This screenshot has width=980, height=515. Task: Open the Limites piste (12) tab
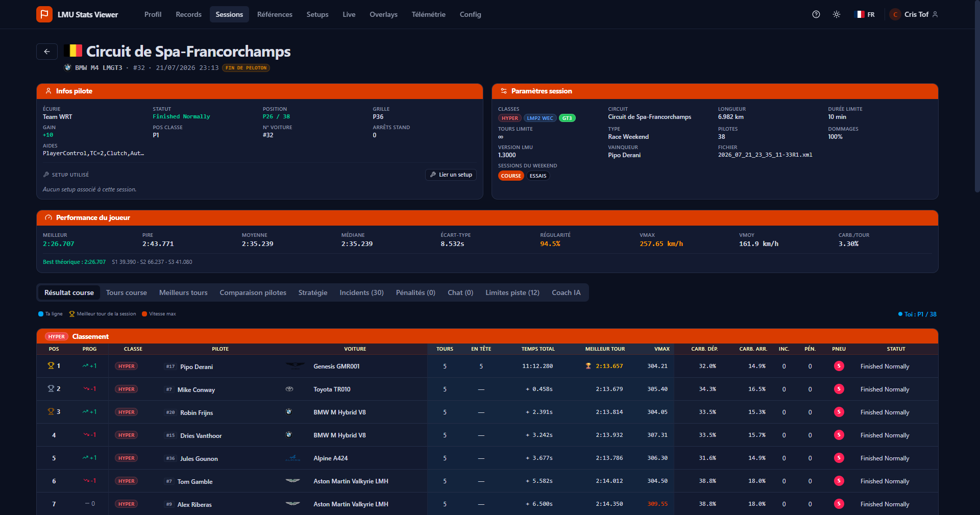tap(512, 292)
